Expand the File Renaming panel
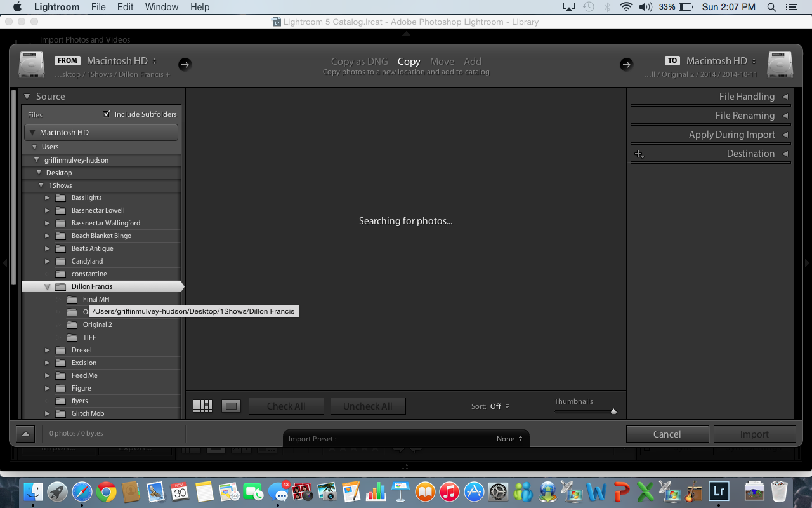 [x=785, y=116]
